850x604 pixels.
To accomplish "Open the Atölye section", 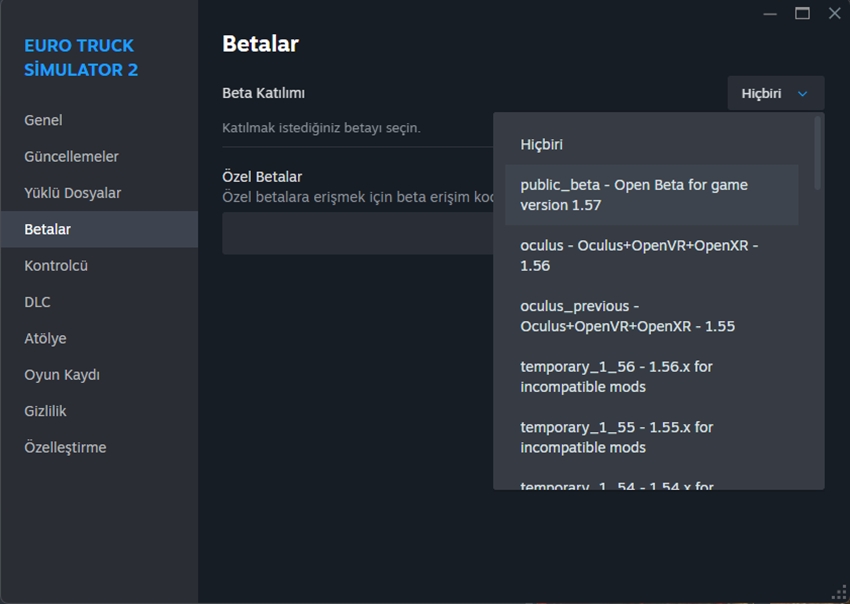I will click(x=45, y=338).
